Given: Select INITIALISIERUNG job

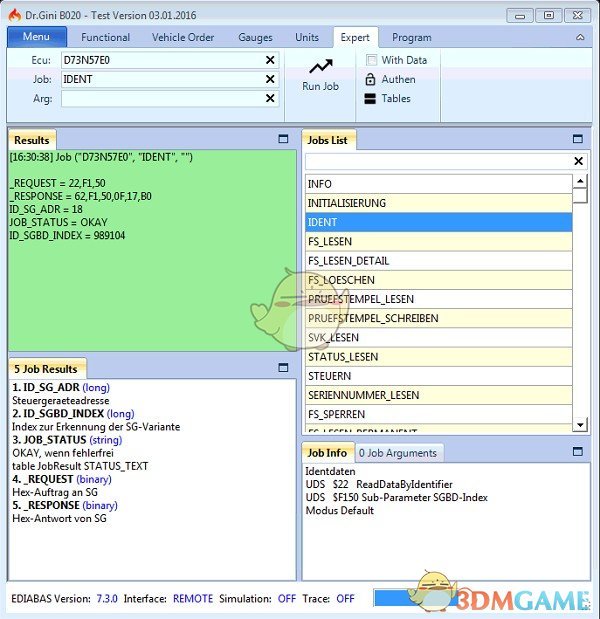Looking at the screenshot, I should click(439, 203).
